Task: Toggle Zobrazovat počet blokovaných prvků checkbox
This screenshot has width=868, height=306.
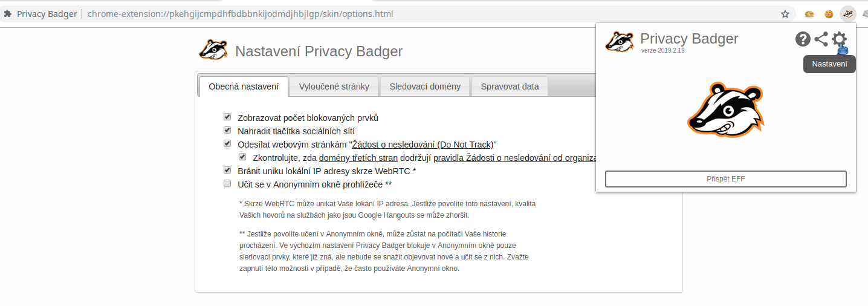Action: click(x=227, y=117)
